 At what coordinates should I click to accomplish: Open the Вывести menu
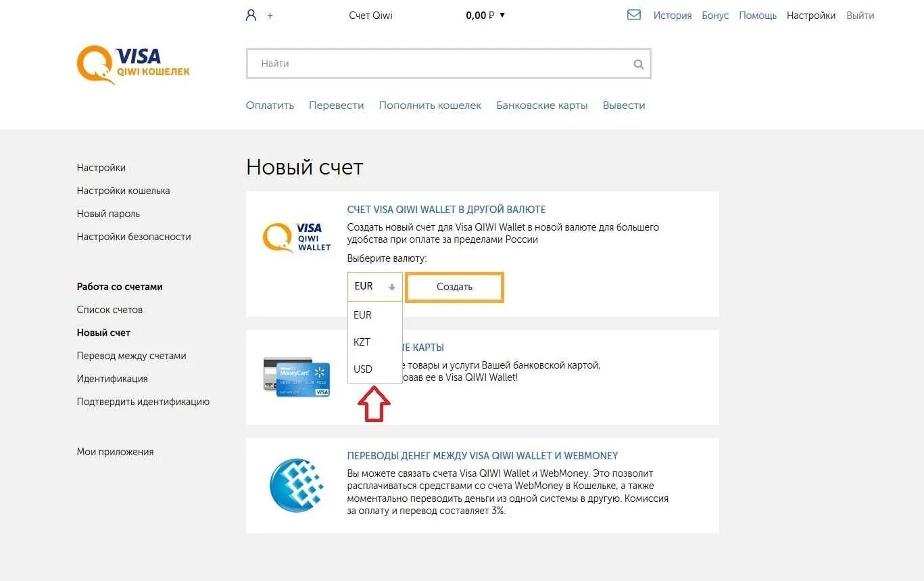click(624, 106)
